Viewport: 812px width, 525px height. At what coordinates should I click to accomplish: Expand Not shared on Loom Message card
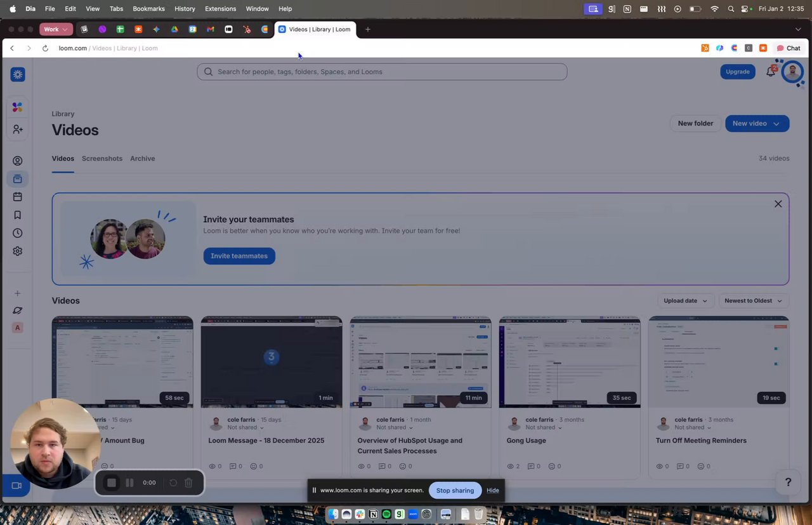pyautogui.click(x=246, y=428)
